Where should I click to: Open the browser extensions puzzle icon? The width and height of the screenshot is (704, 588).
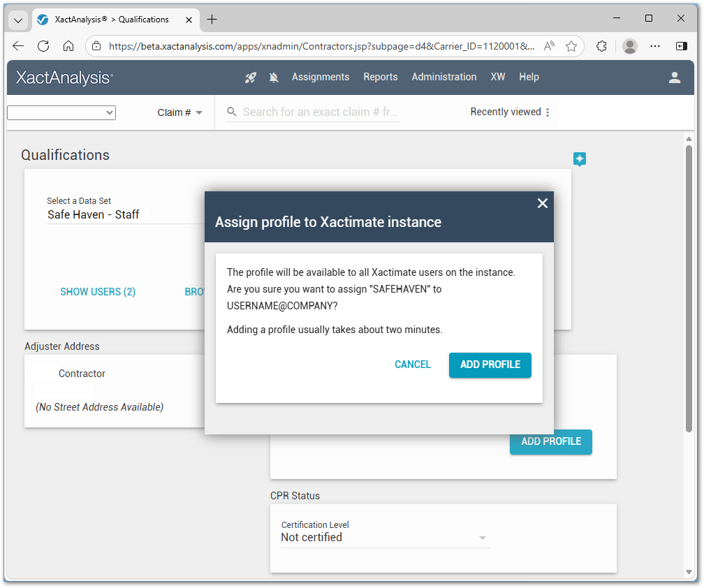click(x=601, y=46)
